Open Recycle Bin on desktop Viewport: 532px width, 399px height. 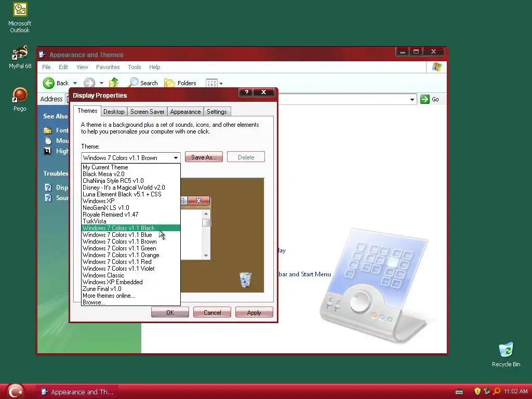coord(506,354)
